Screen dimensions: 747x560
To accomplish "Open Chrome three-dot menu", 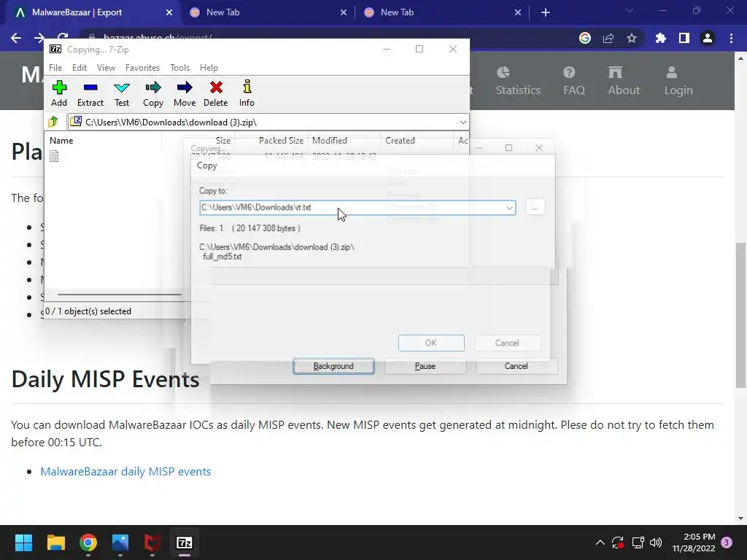I will click(x=731, y=38).
